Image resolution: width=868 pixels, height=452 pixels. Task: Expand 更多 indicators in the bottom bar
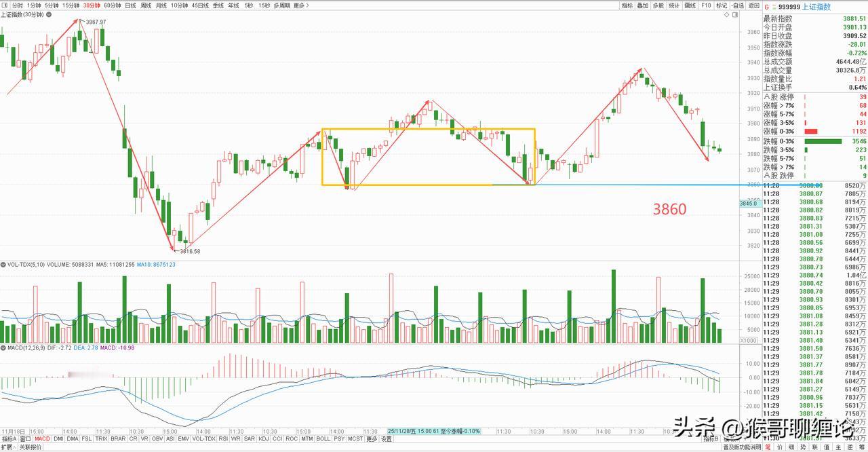(372, 438)
